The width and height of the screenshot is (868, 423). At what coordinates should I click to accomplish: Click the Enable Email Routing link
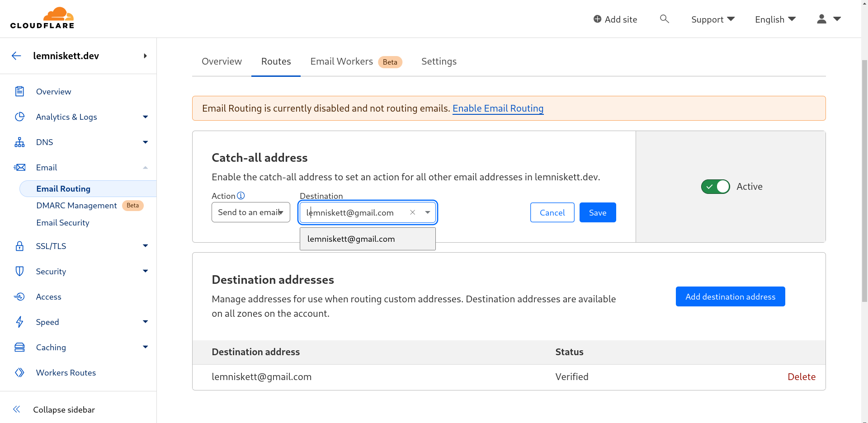click(498, 108)
